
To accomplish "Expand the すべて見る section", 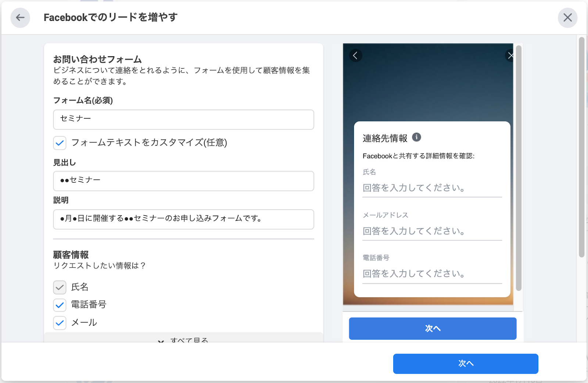I will click(x=184, y=338).
